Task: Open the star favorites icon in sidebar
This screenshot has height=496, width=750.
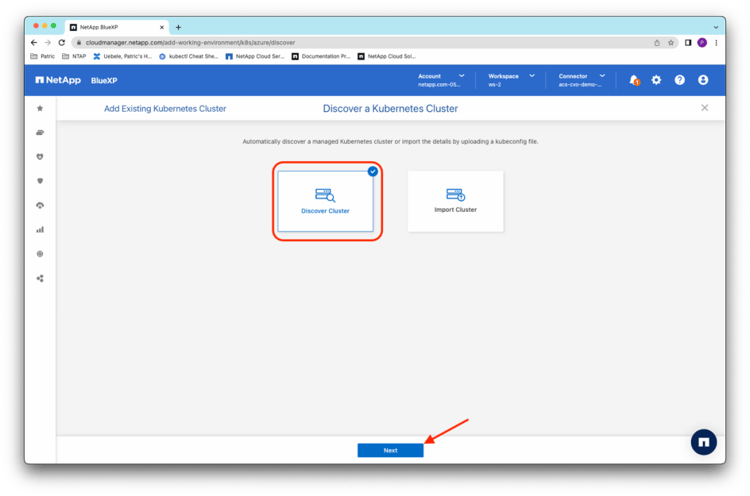Action: 40,108
